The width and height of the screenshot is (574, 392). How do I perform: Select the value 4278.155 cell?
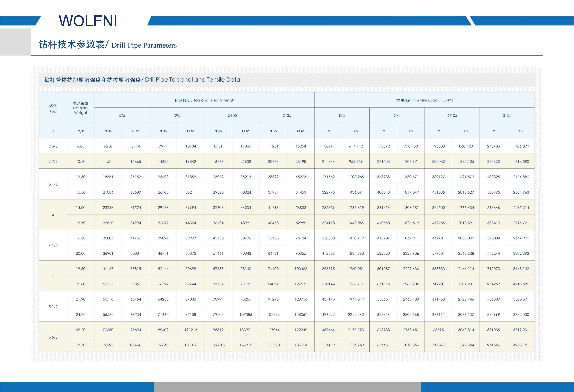pos(521,345)
